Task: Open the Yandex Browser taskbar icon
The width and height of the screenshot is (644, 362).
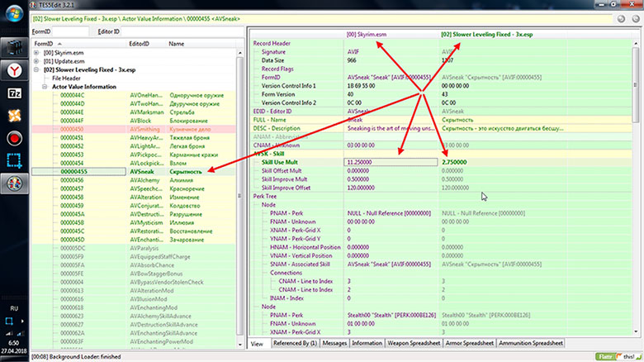Action: 14,71
